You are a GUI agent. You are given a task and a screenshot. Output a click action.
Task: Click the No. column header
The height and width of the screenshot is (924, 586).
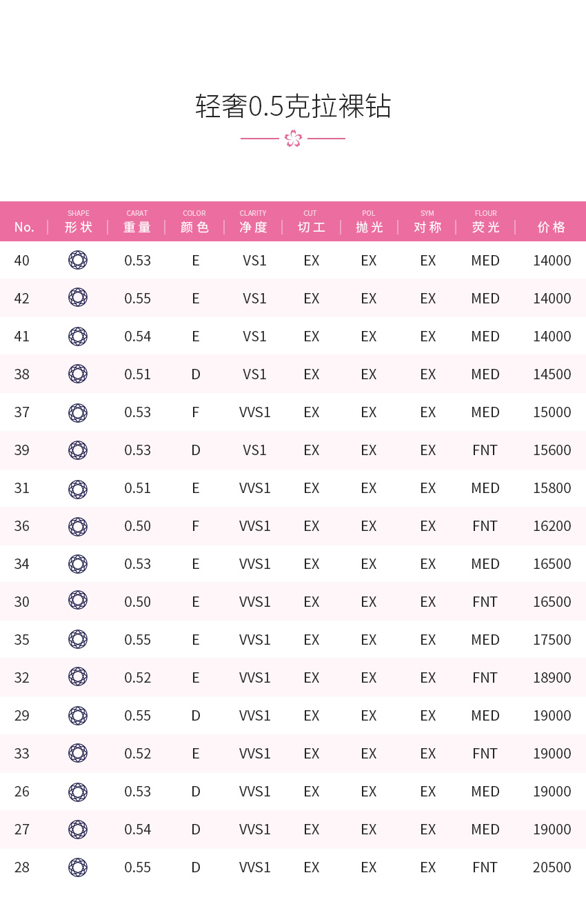24,227
